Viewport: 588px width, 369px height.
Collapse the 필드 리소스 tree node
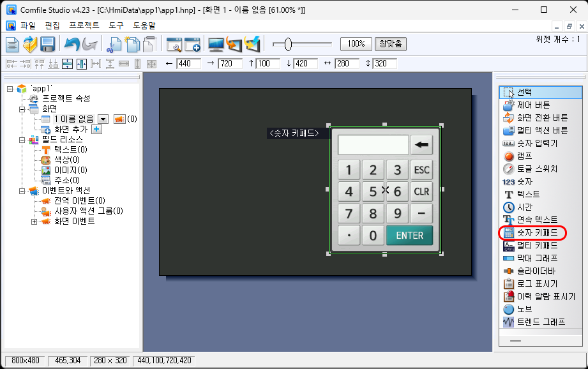click(22, 139)
